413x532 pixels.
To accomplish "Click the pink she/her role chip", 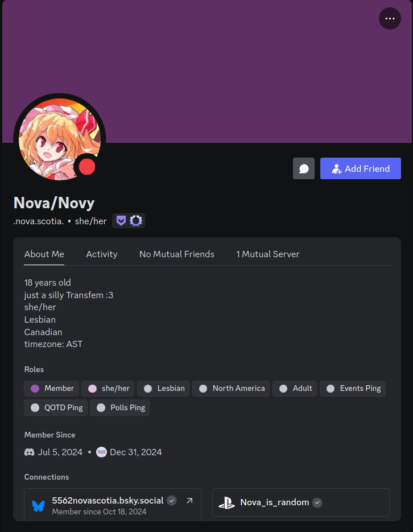I will coord(108,389).
